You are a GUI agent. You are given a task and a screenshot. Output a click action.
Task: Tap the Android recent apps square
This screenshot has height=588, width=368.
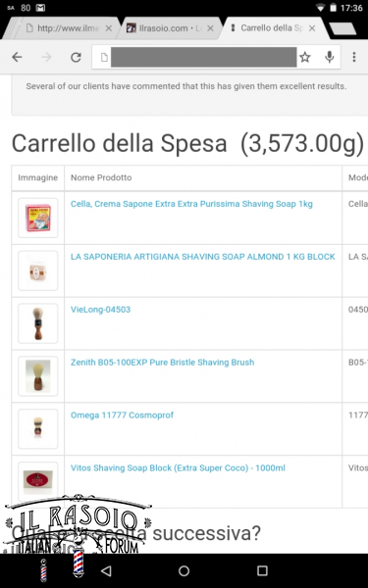(262, 570)
